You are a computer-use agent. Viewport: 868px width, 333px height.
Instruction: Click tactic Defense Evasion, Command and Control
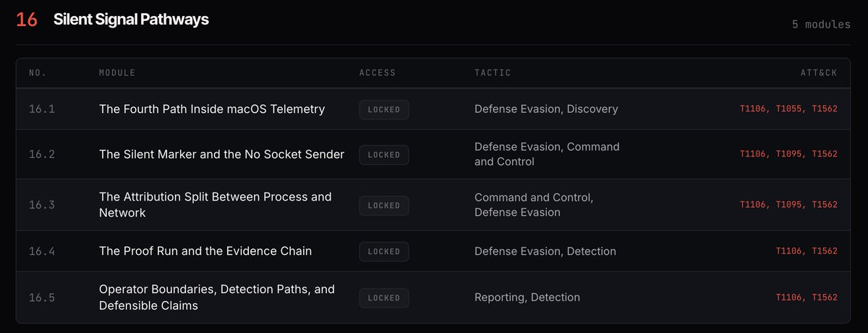tap(547, 154)
